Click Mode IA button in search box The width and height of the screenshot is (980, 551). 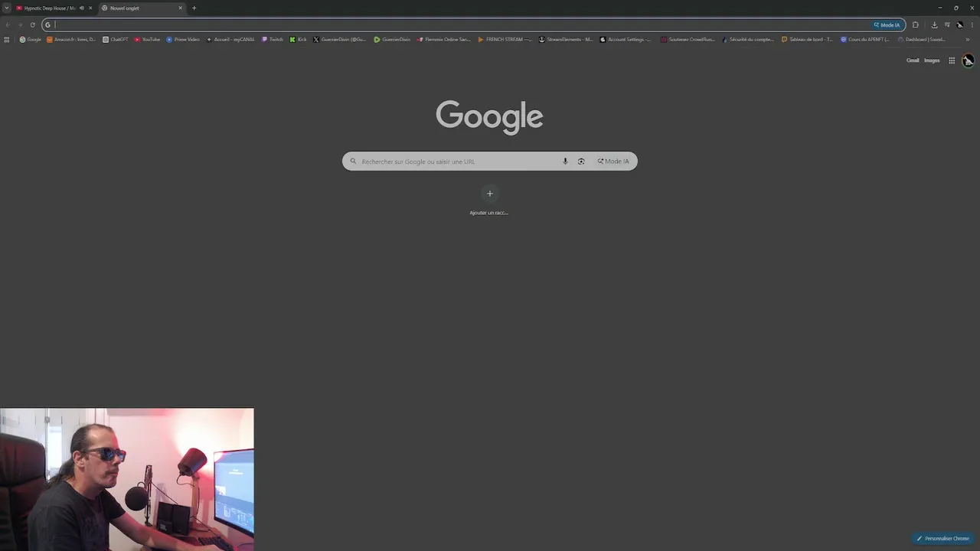(613, 161)
